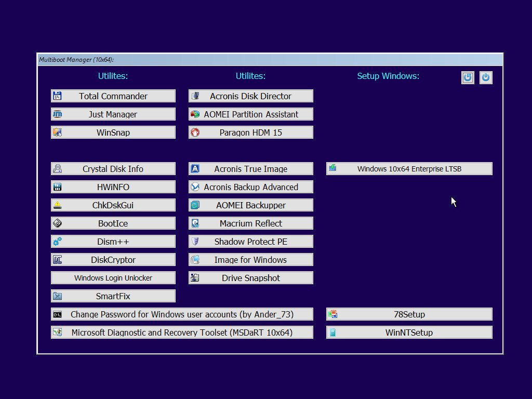Click the 'Multiboot Manager (10x64):' title text
The image size is (532, 399).
pyautogui.click(x=76, y=60)
